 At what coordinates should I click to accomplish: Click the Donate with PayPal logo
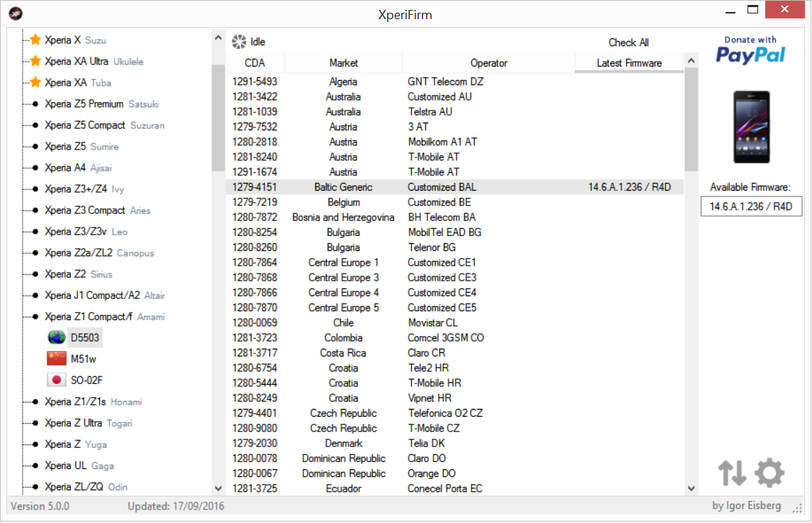tap(750, 50)
